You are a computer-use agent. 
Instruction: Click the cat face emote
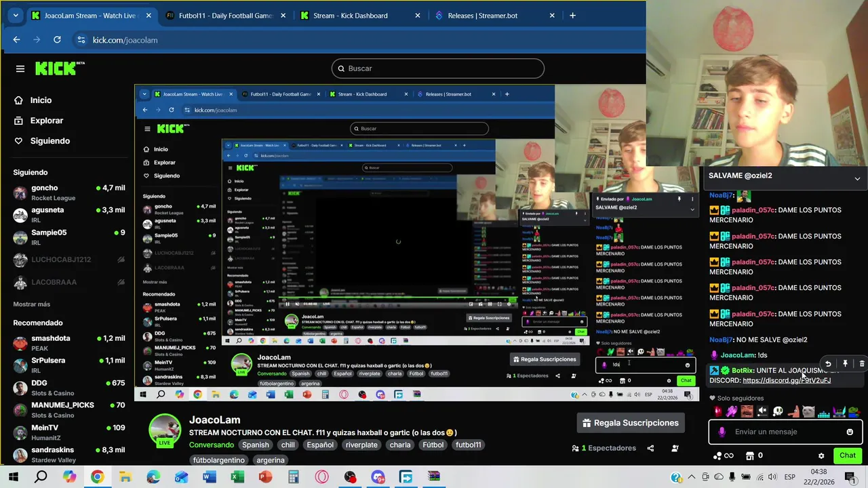(x=808, y=411)
